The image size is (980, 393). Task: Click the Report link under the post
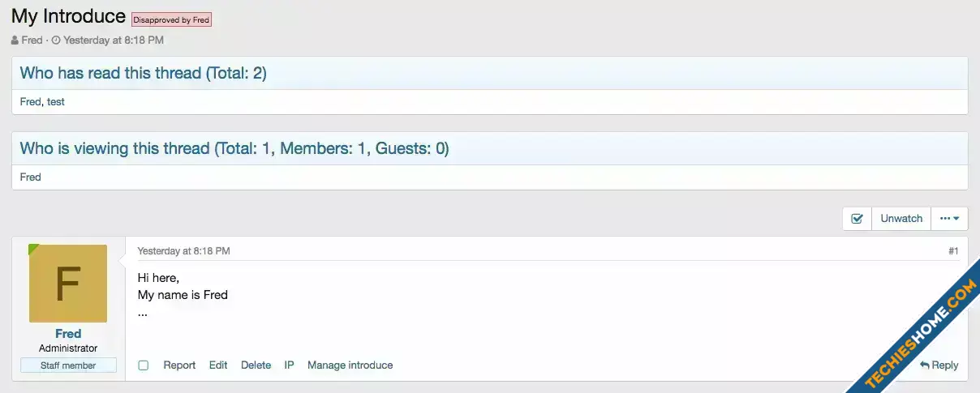click(x=179, y=365)
